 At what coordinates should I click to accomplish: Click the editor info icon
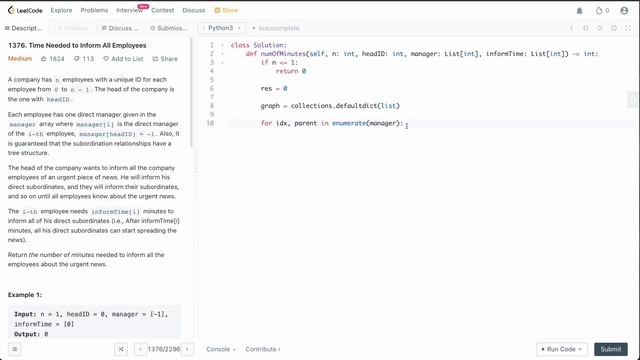coord(571,28)
